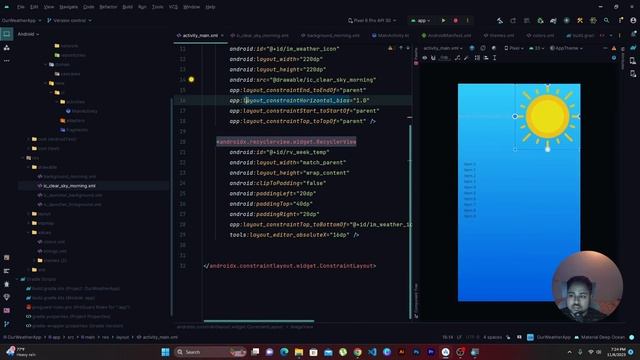Build project using the hammer icon
This screenshot has width=640, height=360.
pos(500,20)
